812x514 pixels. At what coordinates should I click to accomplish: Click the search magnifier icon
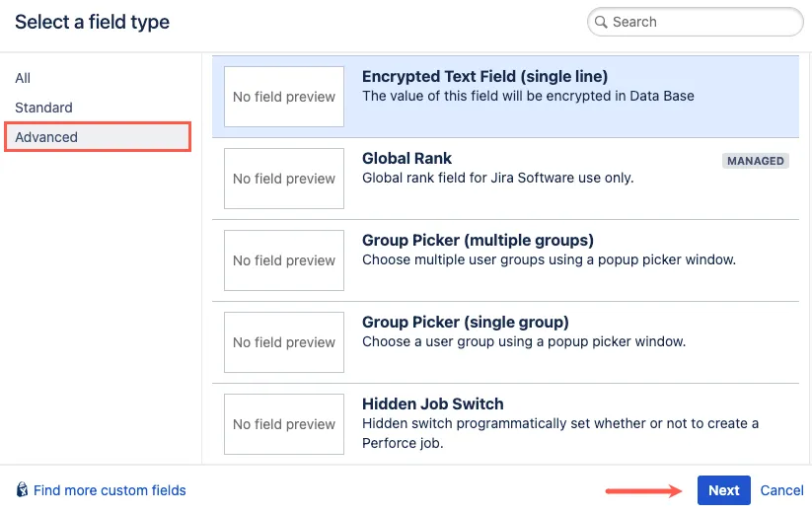[601, 22]
